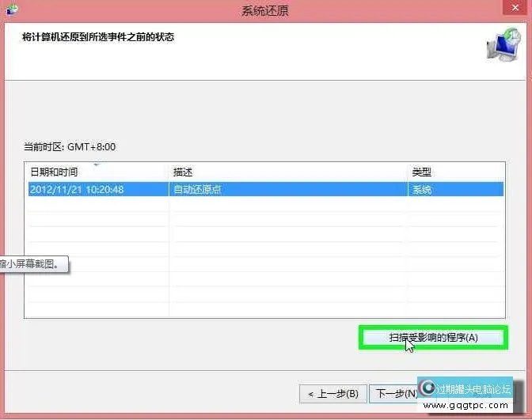
Task: Click the restore computer-and-clock illustration icon
Action: point(503,45)
